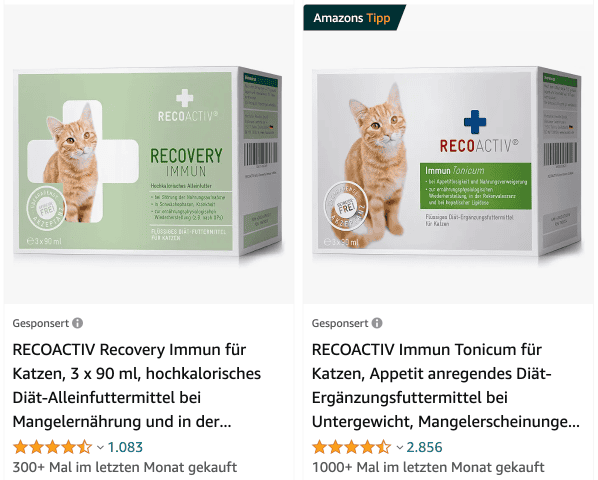Click the blue cross logo on Tonicum box
The width and height of the screenshot is (598, 480).
coord(475,122)
